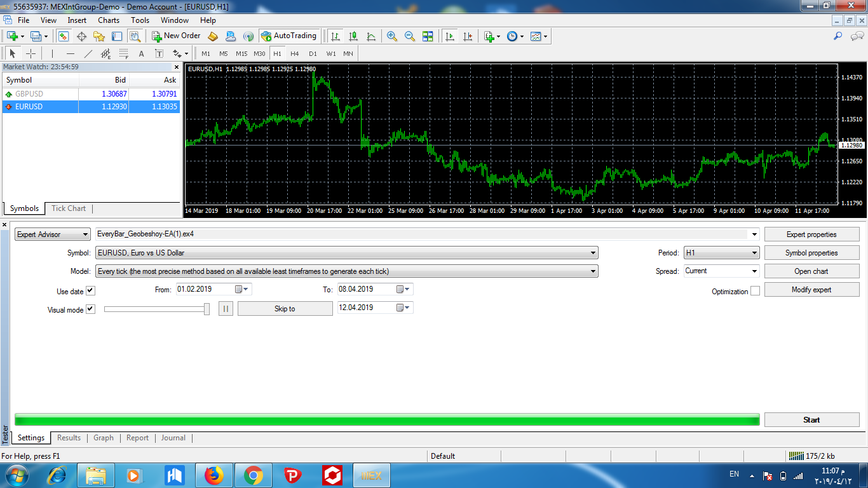Open the Charts menu
868x488 pixels.
pyautogui.click(x=109, y=20)
